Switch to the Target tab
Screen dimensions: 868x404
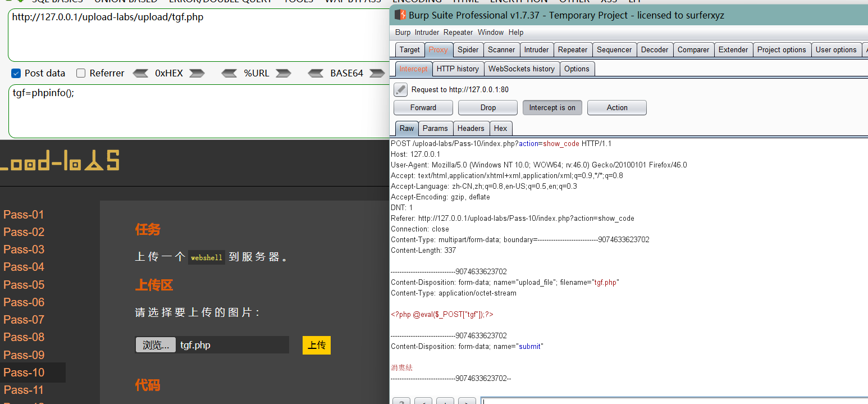click(410, 49)
